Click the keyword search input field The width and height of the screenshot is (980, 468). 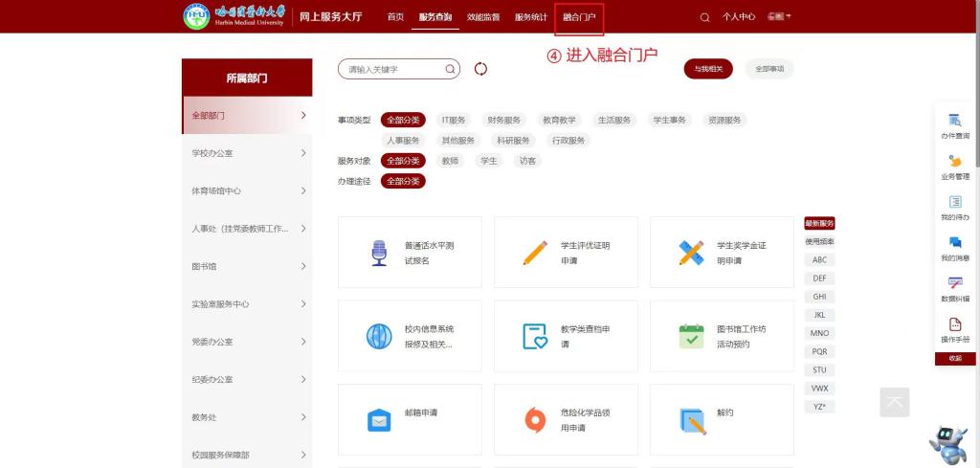[392, 69]
